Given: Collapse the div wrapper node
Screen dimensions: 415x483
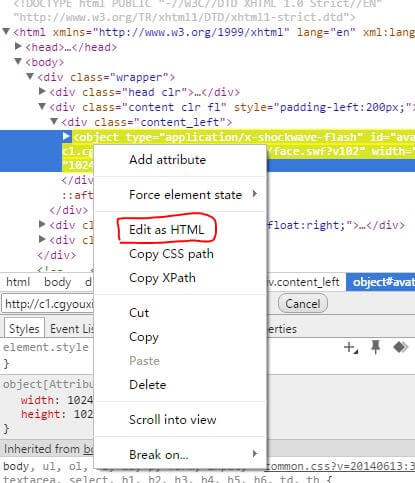Looking at the screenshot, I should (x=30, y=76).
